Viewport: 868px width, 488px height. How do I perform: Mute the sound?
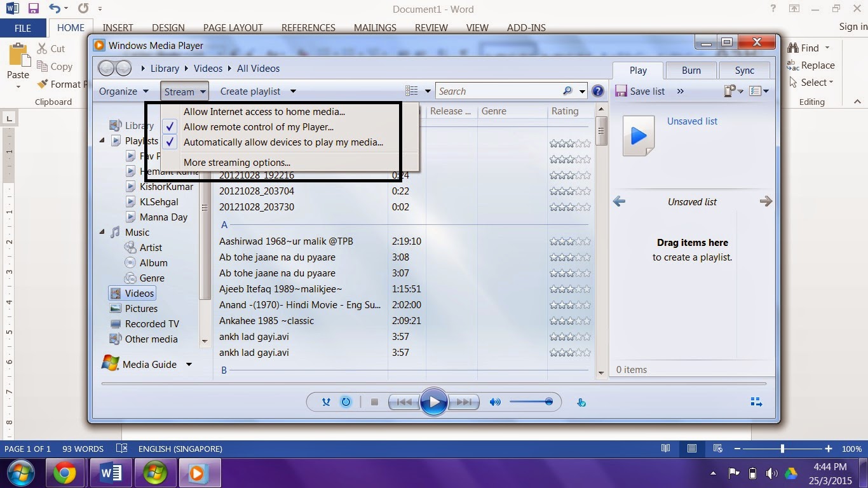click(x=495, y=402)
